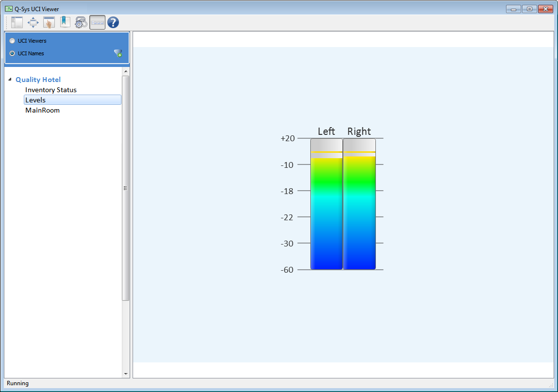
Task: Open the bookmark icon on the toolbar
Action: pyautogui.click(x=65, y=22)
